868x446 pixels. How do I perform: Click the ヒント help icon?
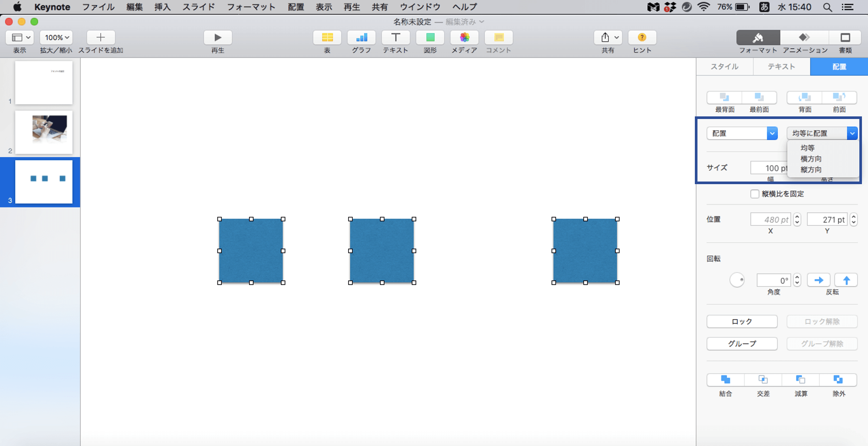point(642,37)
